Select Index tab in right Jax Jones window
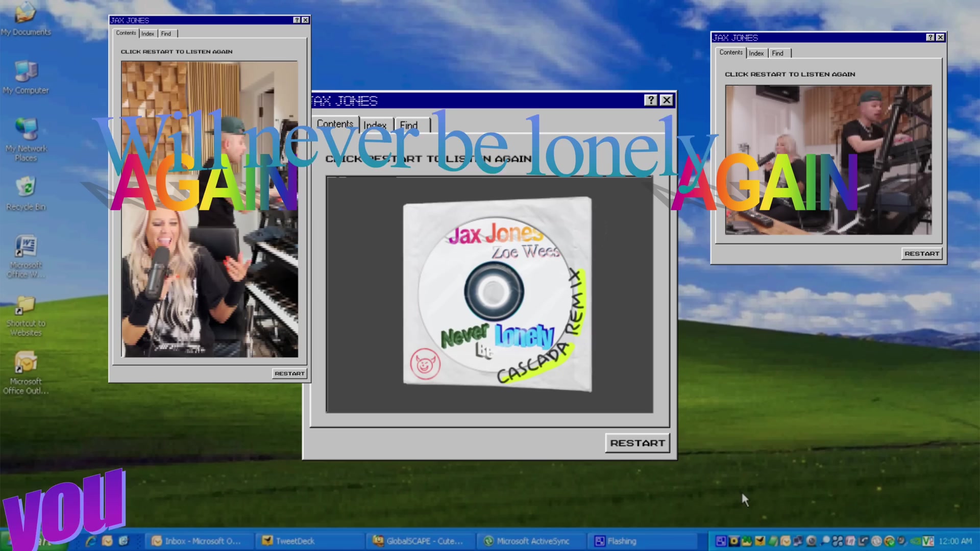The image size is (980, 551). [x=756, y=53]
